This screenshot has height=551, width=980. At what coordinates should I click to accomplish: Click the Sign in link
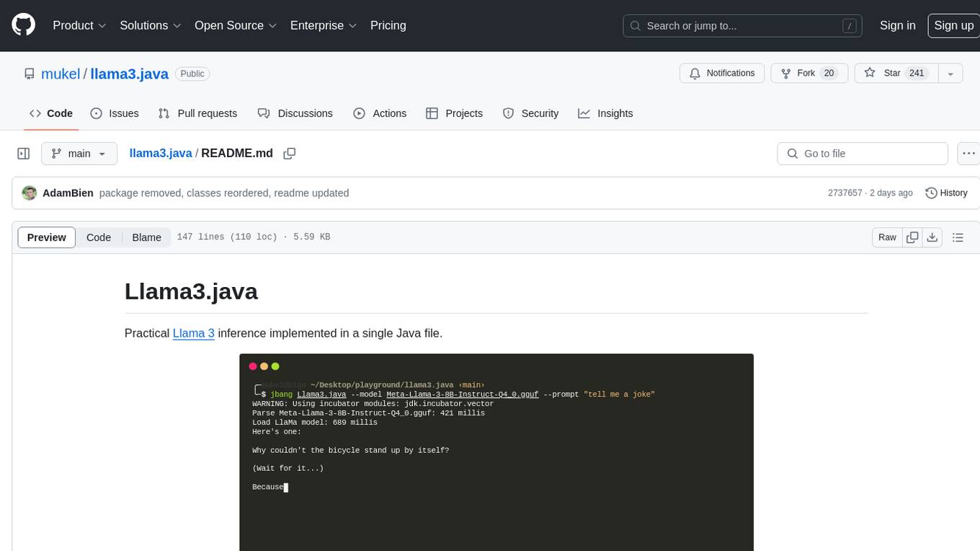898,25
